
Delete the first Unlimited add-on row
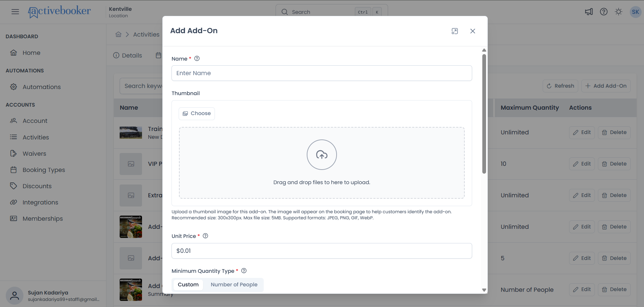coord(614,132)
